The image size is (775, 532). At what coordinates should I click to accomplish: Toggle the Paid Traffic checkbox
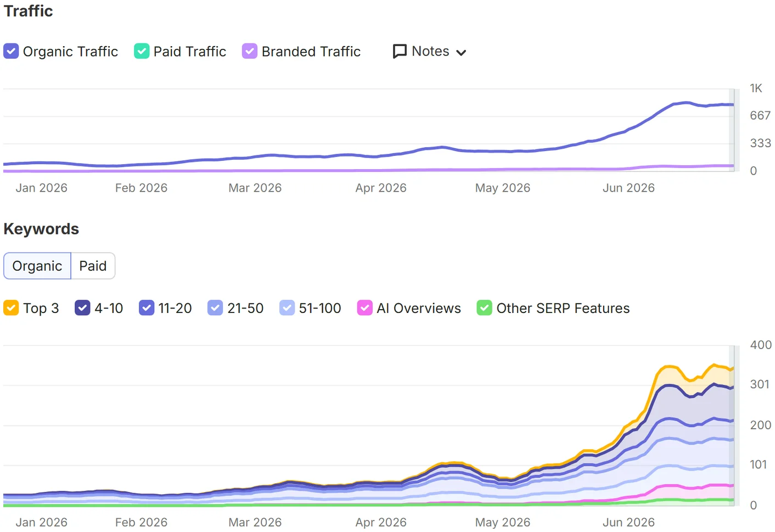(142, 51)
